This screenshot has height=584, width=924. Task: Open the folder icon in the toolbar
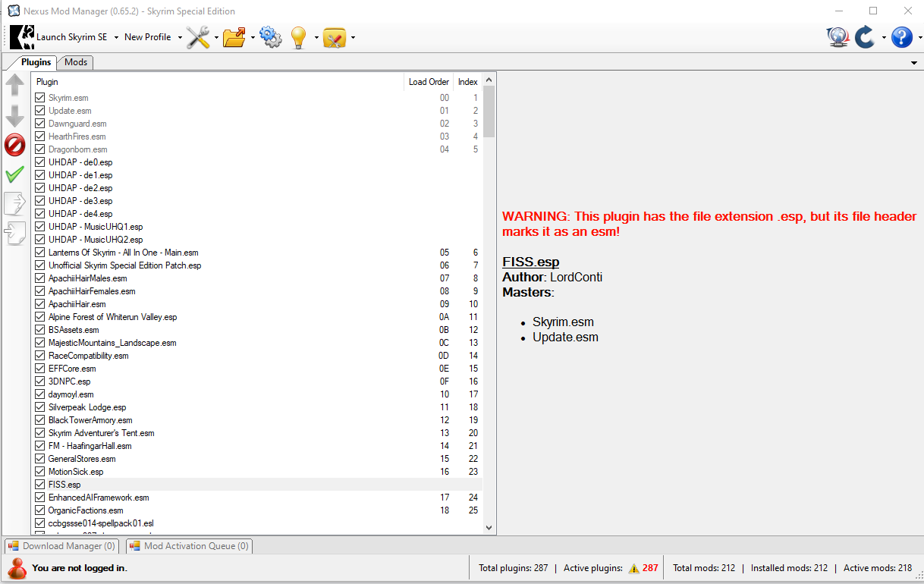click(x=234, y=37)
